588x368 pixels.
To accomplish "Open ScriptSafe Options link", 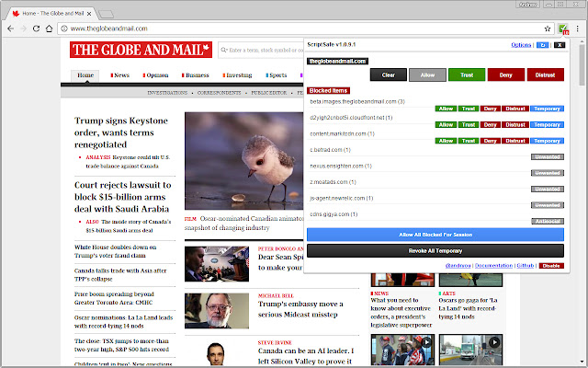I will pyautogui.click(x=521, y=45).
